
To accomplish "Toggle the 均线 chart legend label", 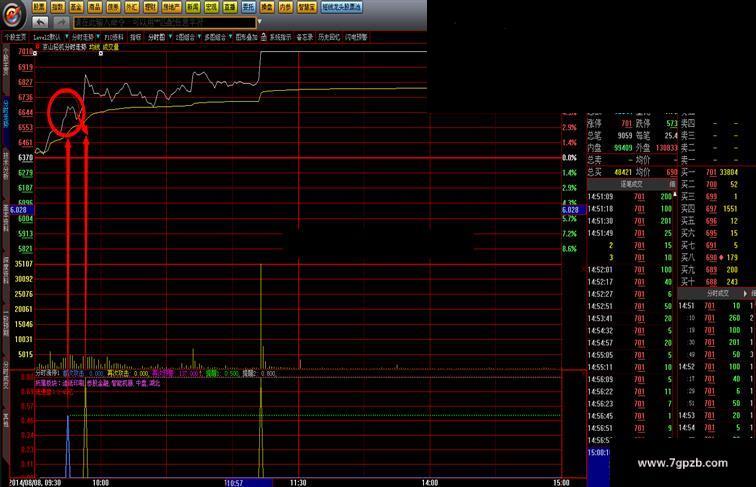I will click(x=94, y=47).
